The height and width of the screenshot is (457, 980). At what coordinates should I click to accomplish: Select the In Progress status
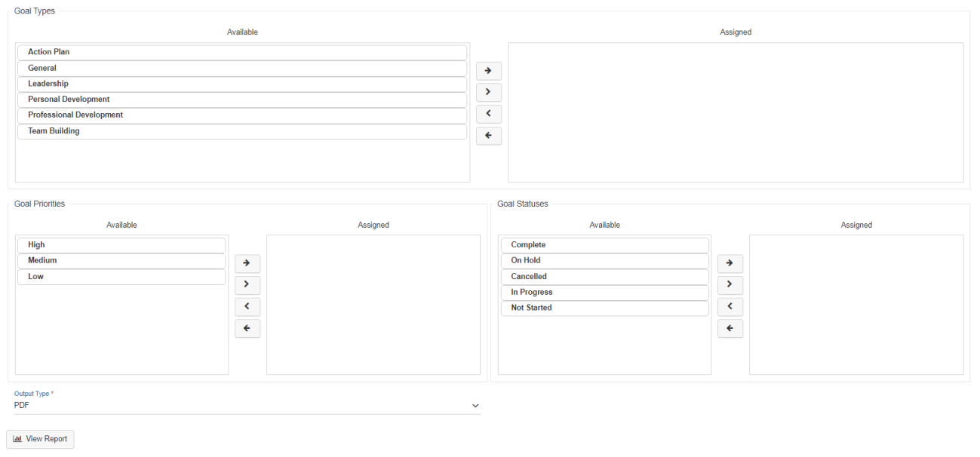[x=604, y=293]
